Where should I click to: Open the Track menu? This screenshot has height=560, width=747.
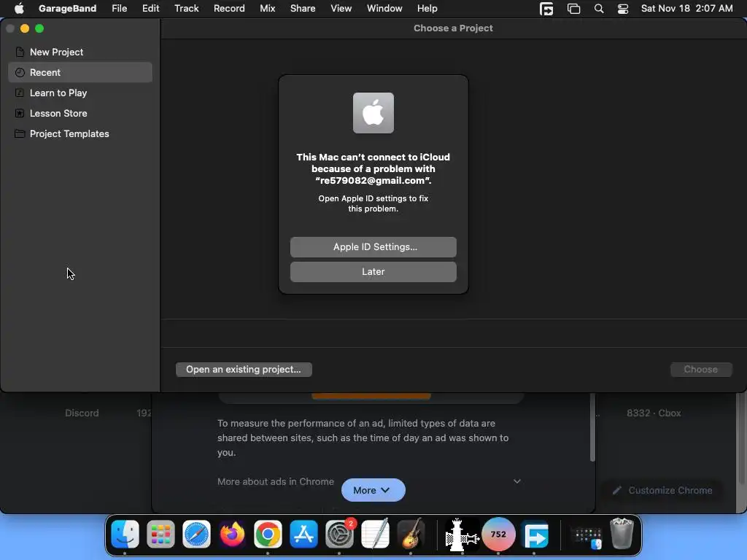(186, 8)
